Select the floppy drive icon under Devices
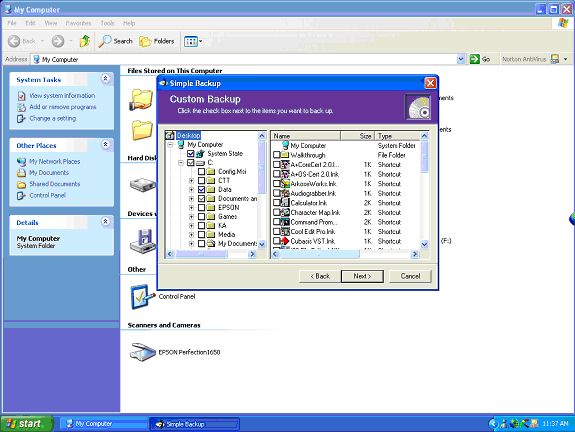This screenshot has width=575, height=432. 143,241
